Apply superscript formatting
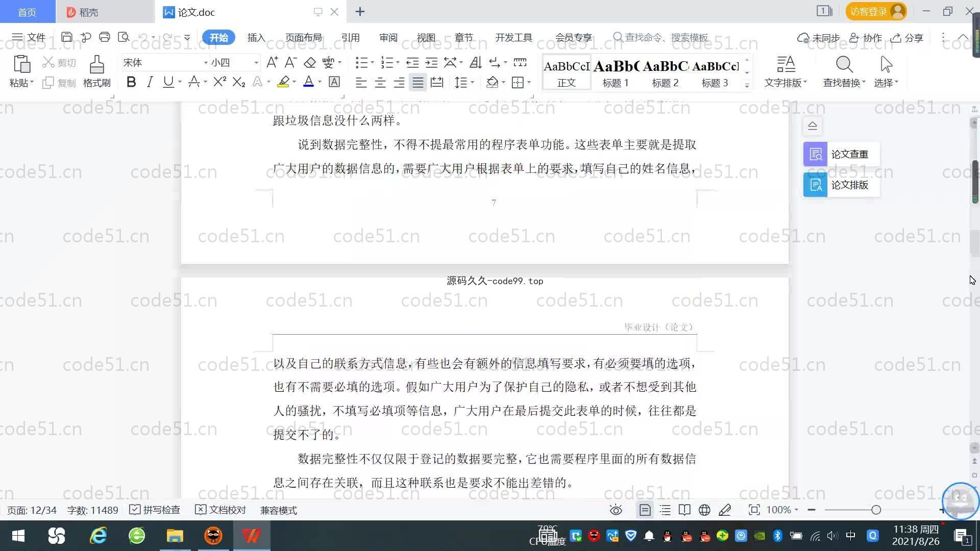The width and height of the screenshot is (980, 551). 219,82
